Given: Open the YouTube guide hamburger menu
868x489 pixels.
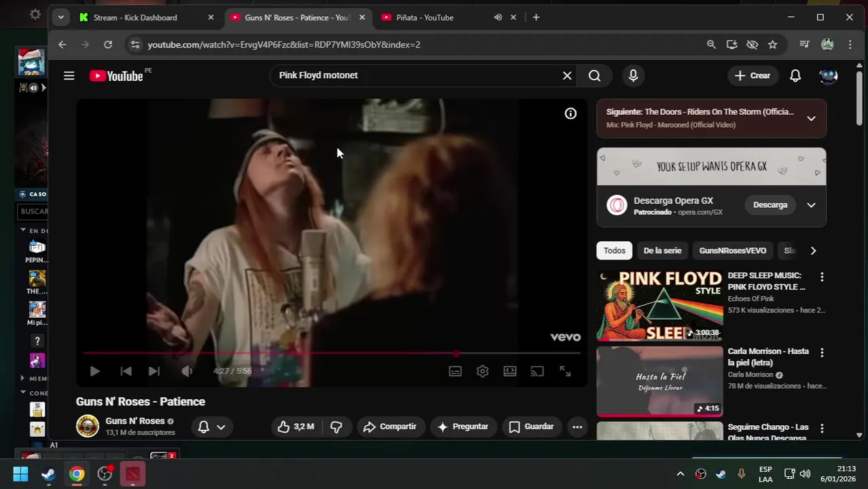Looking at the screenshot, I should (69, 75).
